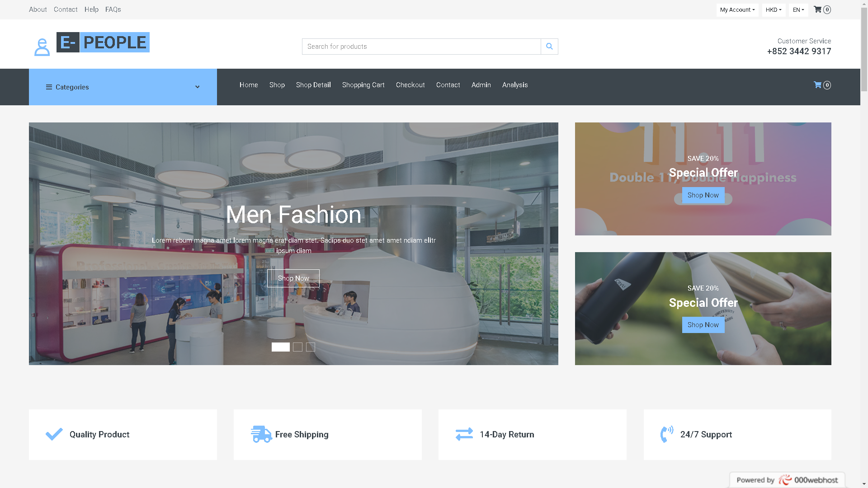Screen dimensions: 868x488
Task: Click the Free Shipping truck icon
Action: click(261, 434)
